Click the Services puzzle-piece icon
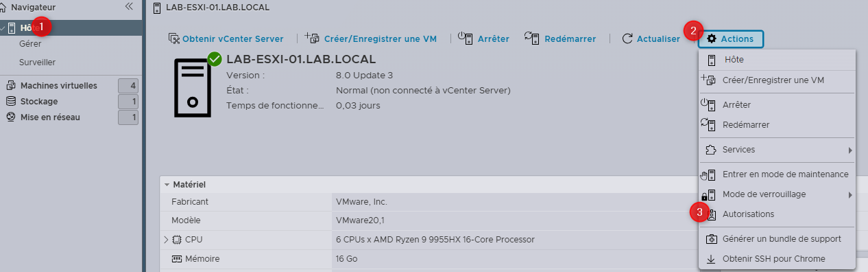 click(711, 150)
